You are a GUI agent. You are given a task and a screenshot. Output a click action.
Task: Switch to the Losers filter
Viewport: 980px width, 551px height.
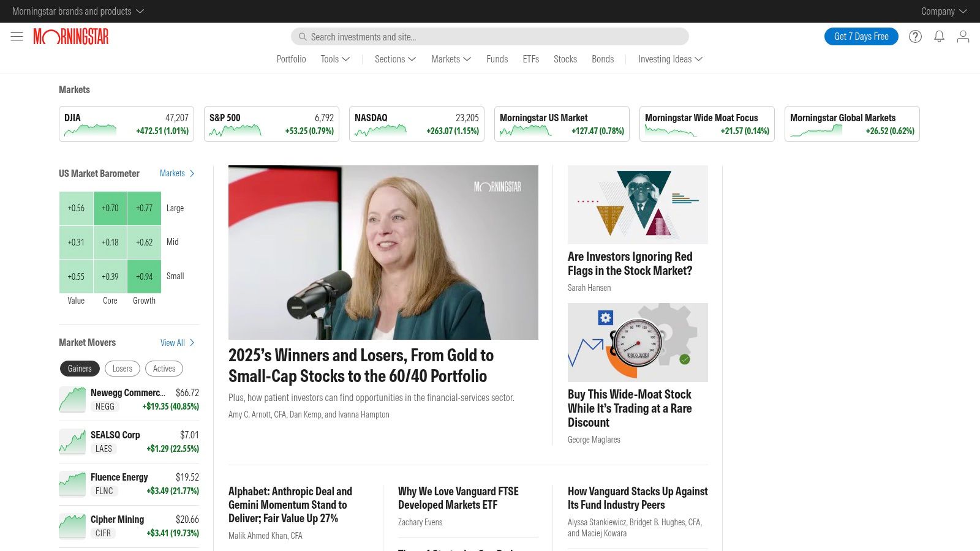122,368
